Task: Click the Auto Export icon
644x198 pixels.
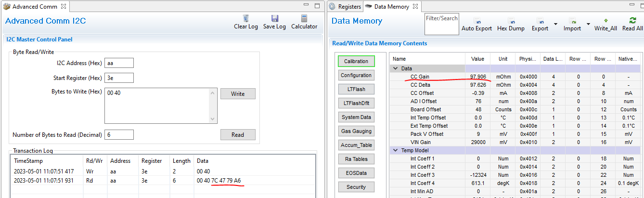Action: 477,21
